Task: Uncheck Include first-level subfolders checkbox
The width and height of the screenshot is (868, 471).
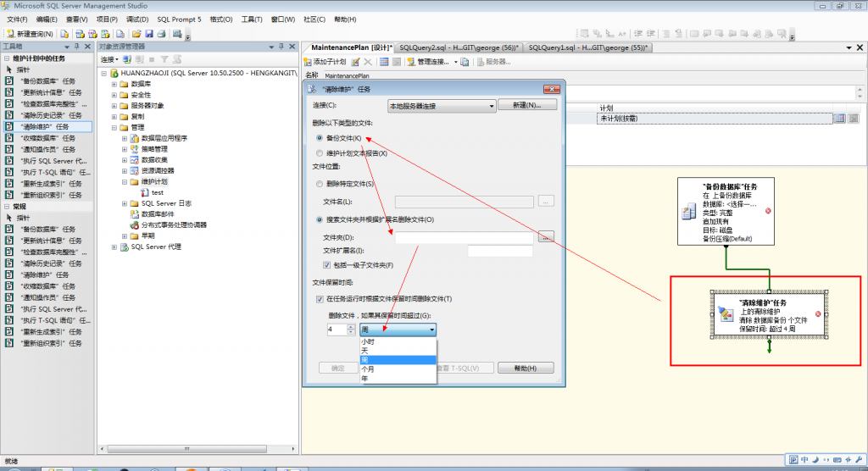Action: (x=326, y=265)
